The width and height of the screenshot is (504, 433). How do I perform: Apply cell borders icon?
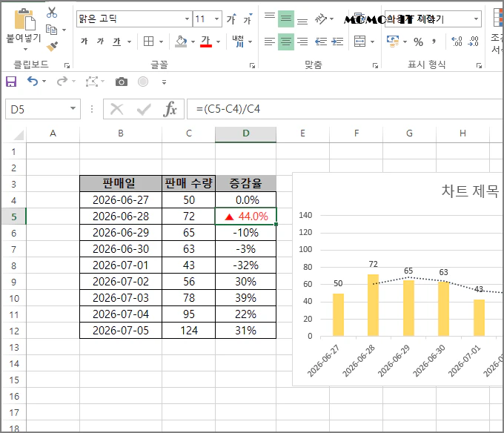tap(148, 42)
